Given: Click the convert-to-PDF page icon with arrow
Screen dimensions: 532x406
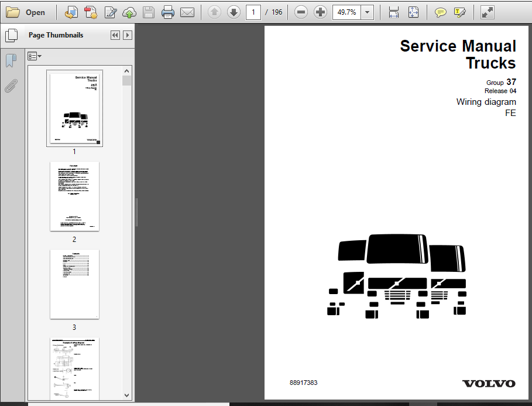Looking at the screenshot, I should (x=71, y=12).
